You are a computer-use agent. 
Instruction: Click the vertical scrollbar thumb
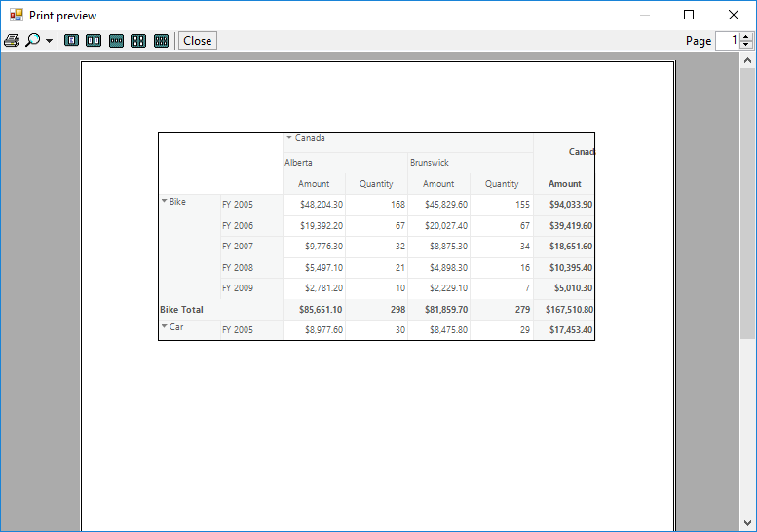[x=748, y=204]
